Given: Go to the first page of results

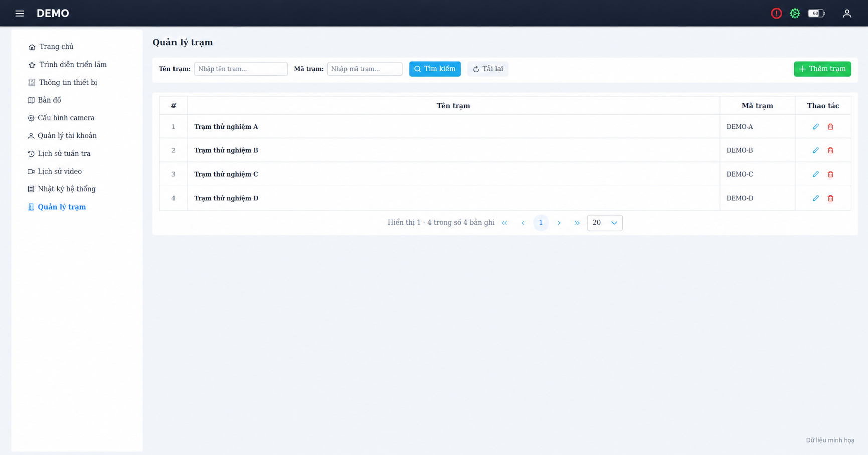Looking at the screenshot, I should pos(504,223).
